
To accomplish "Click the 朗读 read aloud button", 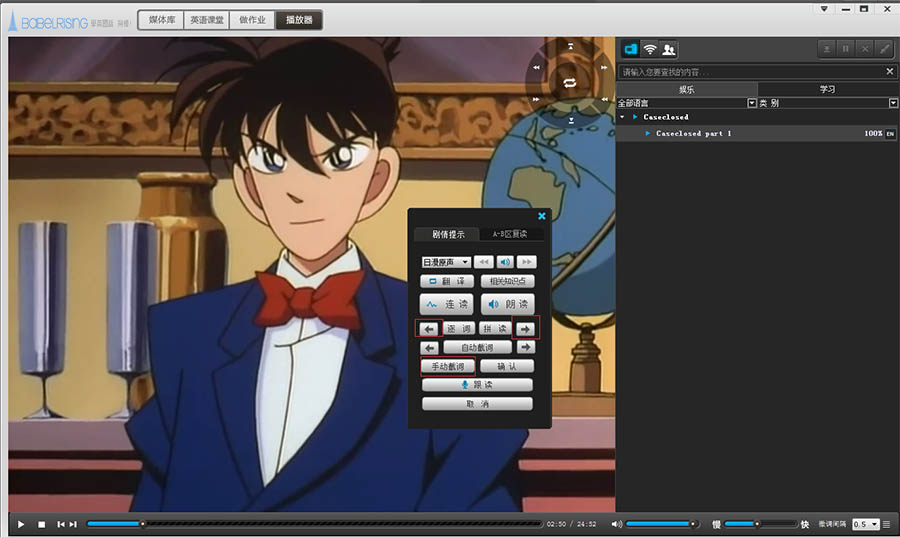I will point(507,304).
